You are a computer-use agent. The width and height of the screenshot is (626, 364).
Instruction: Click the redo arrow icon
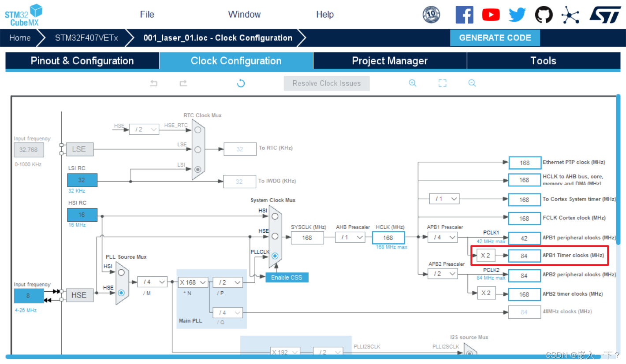(x=183, y=83)
